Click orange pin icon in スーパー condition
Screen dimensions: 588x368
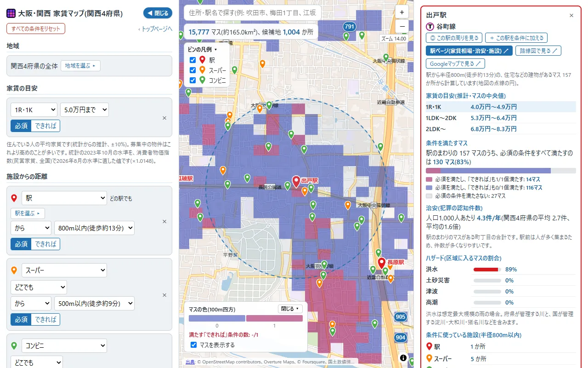[x=14, y=270]
